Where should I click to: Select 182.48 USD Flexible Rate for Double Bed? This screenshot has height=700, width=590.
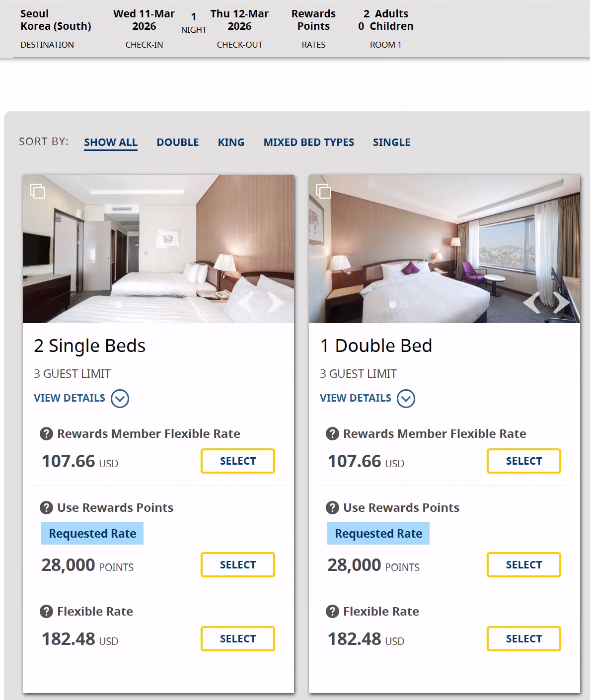524,639
